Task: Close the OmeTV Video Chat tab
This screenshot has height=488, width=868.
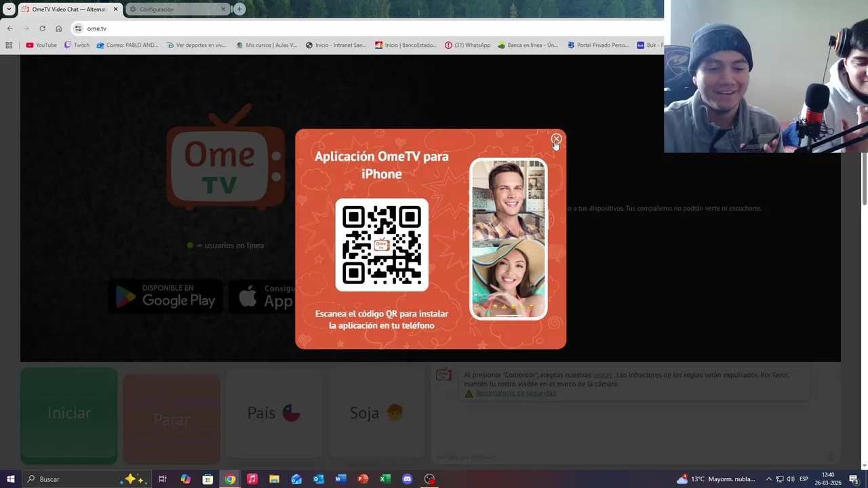Action: tap(115, 9)
